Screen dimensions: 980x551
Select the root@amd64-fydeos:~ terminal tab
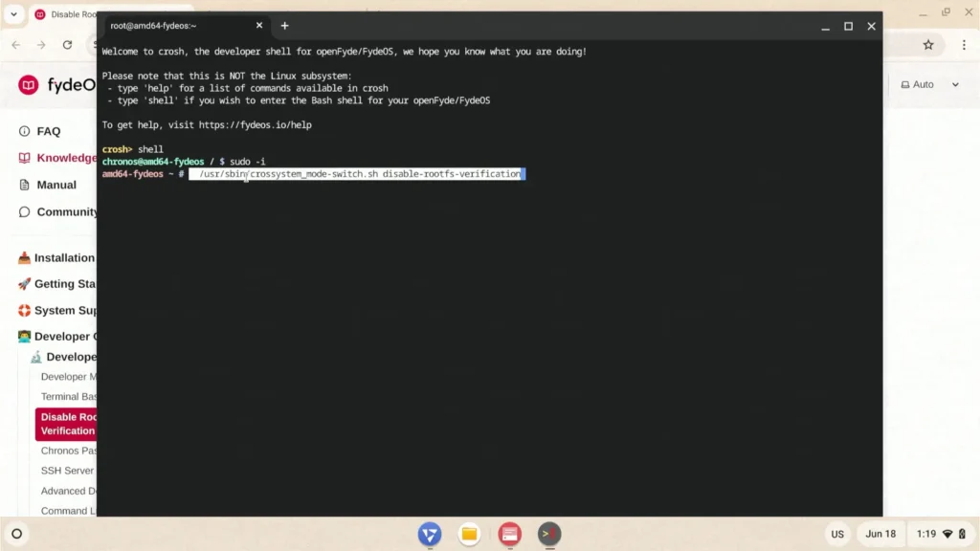pos(185,26)
